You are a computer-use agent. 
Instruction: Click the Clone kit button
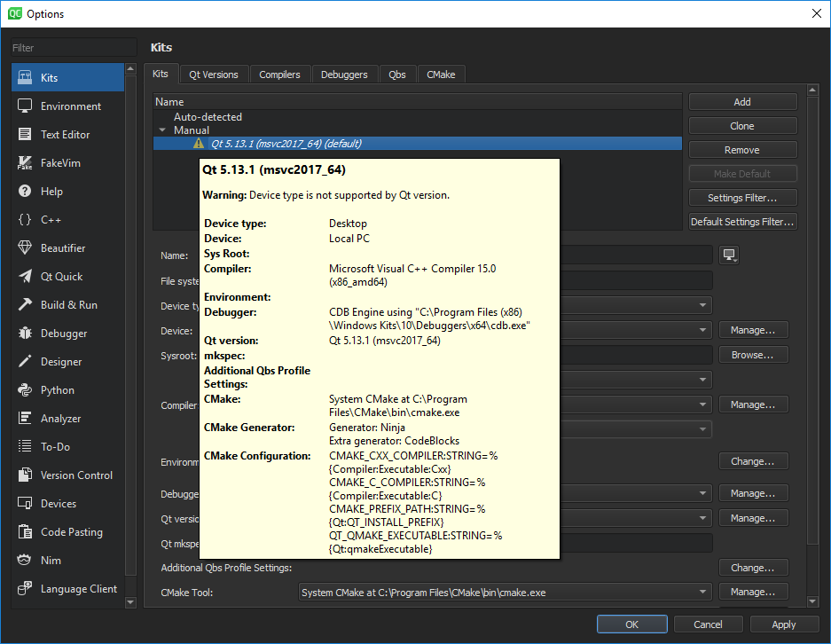coord(742,126)
